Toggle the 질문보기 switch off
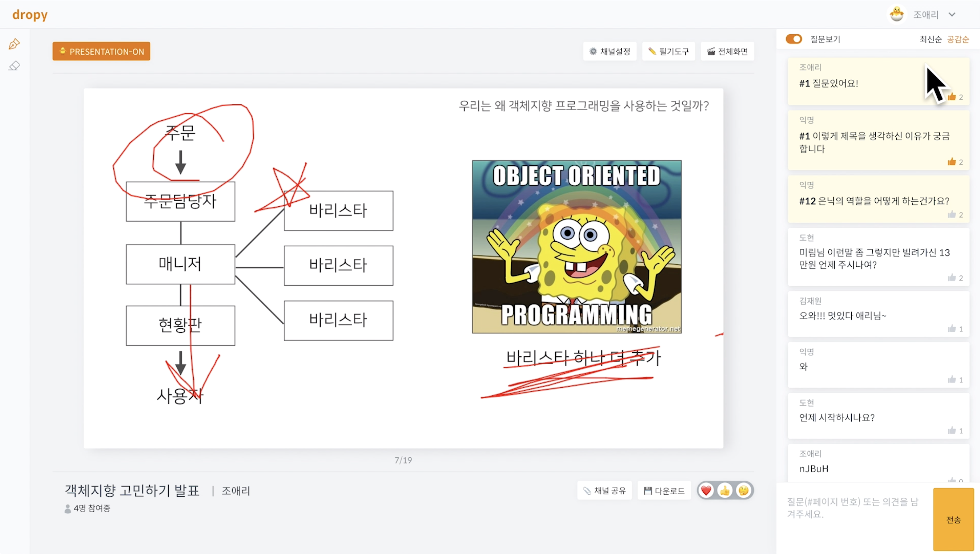Viewport: 980px width, 554px height. [x=794, y=39]
